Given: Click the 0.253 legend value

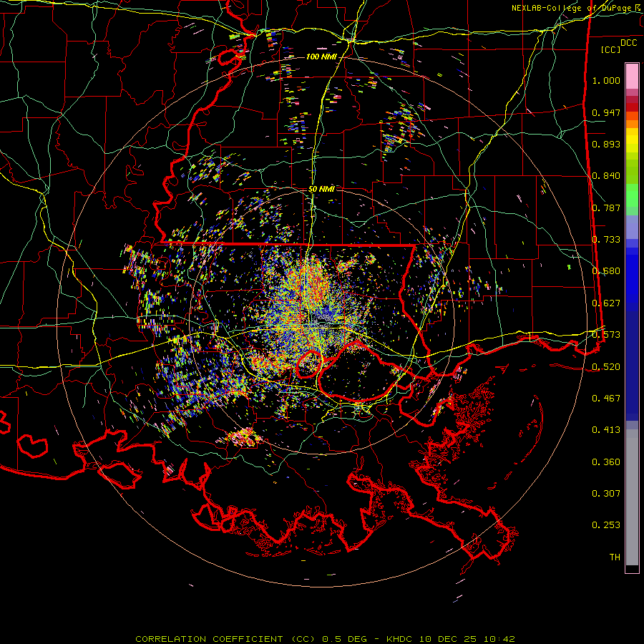Looking at the screenshot, I should (x=606, y=525).
